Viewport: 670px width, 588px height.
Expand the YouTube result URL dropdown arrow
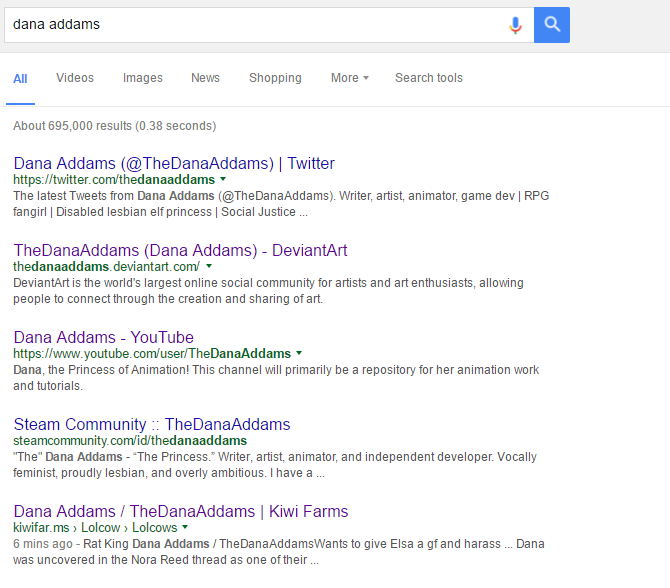(x=299, y=353)
